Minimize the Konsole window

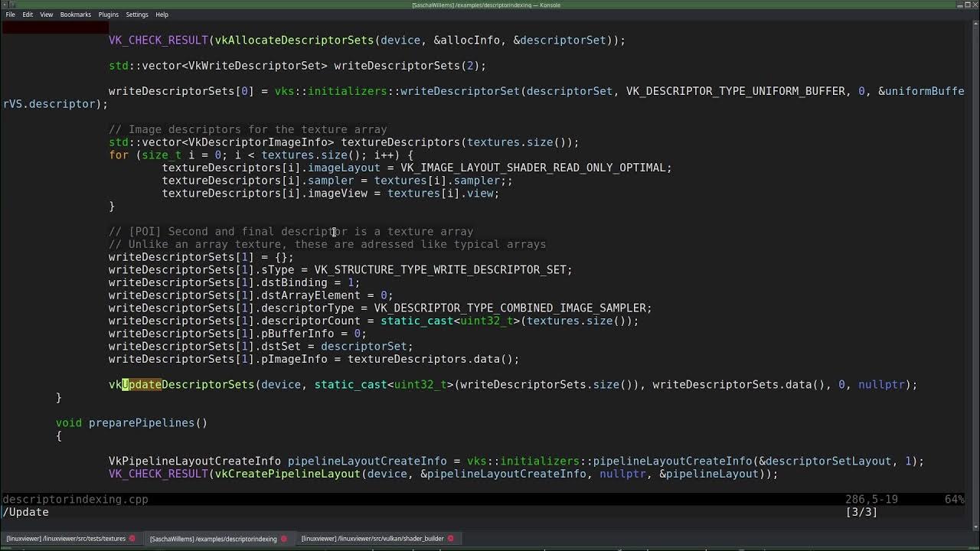pyautogui.click(x=960, y=5)
